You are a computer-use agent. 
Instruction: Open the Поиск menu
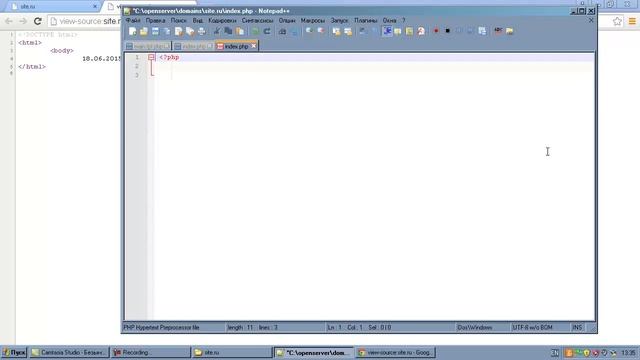click(178, 20)
